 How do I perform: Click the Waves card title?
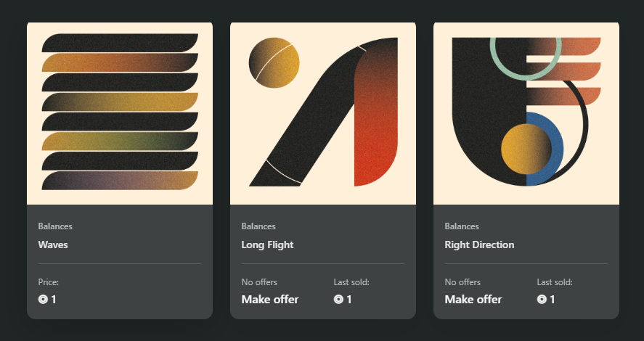click(x=53, y=245)
